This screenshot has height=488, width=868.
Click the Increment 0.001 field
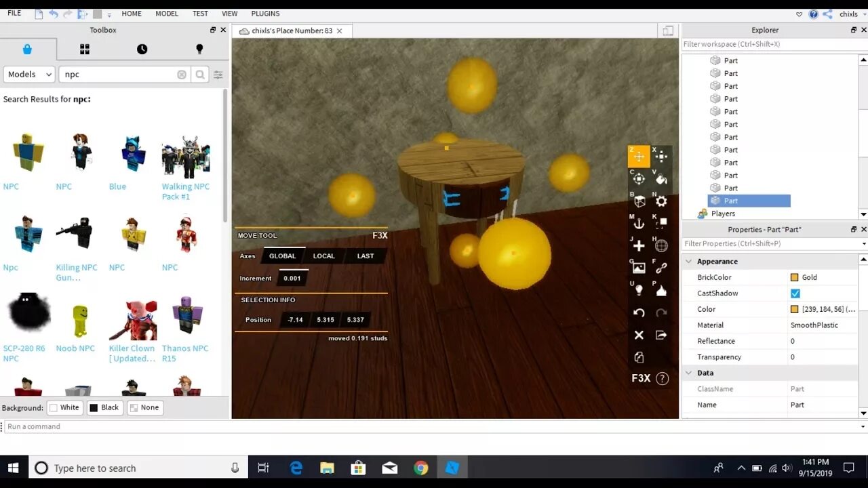coord(292,279)
